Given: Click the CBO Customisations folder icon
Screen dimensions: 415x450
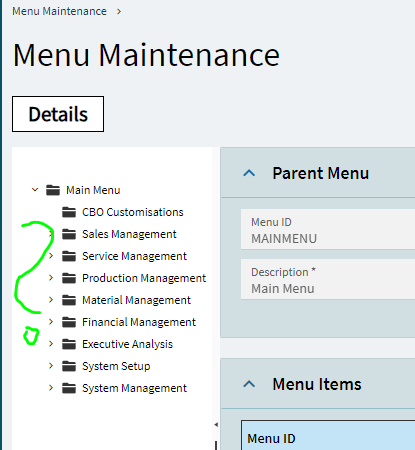Looking at the screenshot, I should pyautogui.click(x=69, y=212).
